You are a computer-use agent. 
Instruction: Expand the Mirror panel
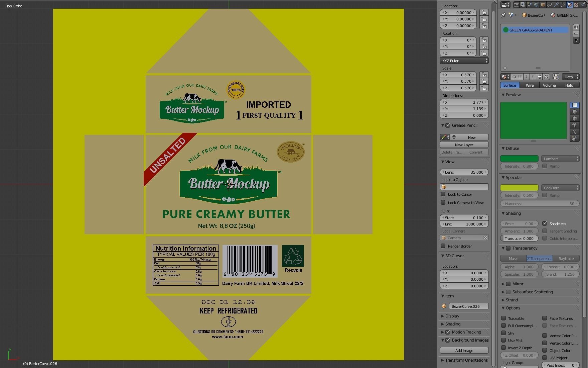coord(503,284)
